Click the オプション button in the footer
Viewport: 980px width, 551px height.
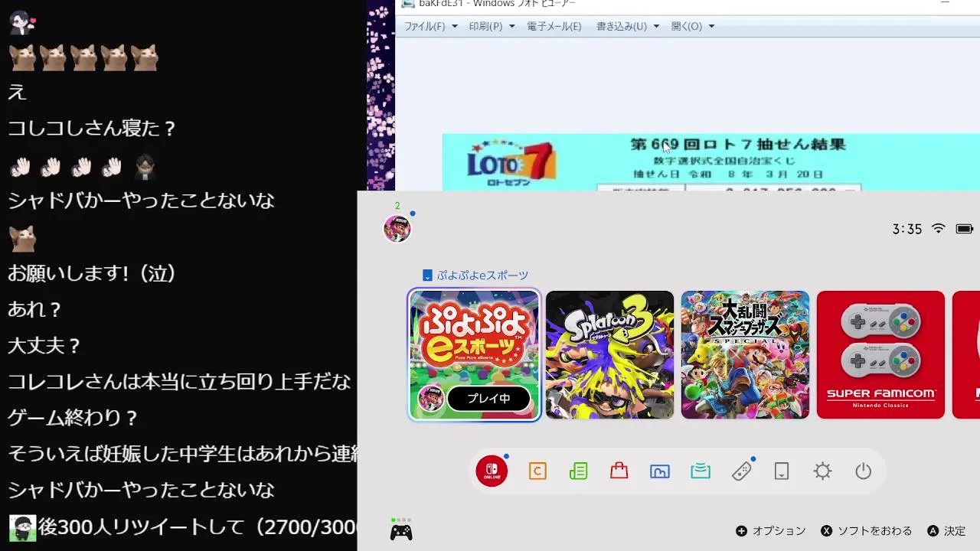tap(771, 531)
